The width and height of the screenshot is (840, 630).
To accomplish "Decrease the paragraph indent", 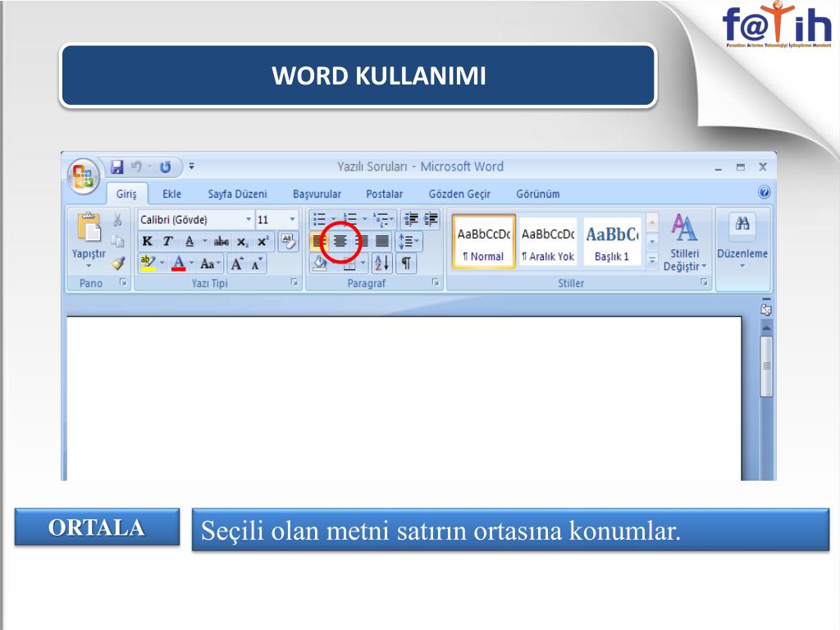I will point(411,219).
